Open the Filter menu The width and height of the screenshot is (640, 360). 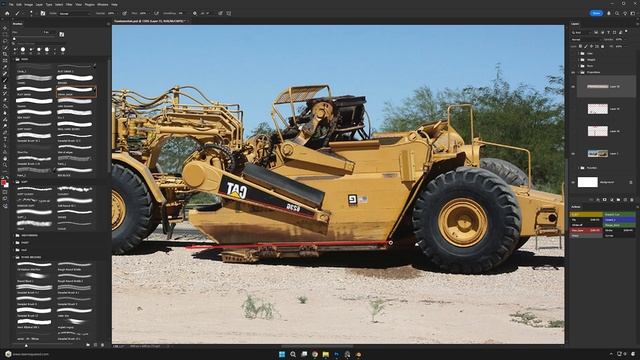[x=69, y=4]
